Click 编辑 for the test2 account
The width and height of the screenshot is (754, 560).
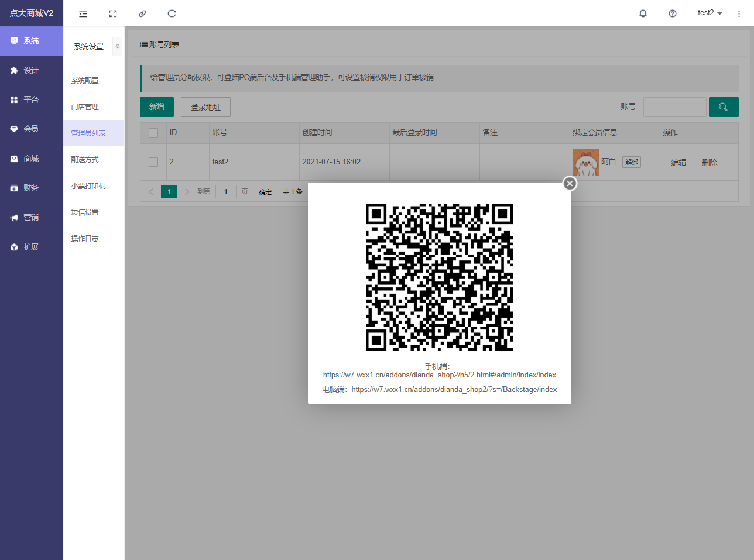tap(678, 163)
